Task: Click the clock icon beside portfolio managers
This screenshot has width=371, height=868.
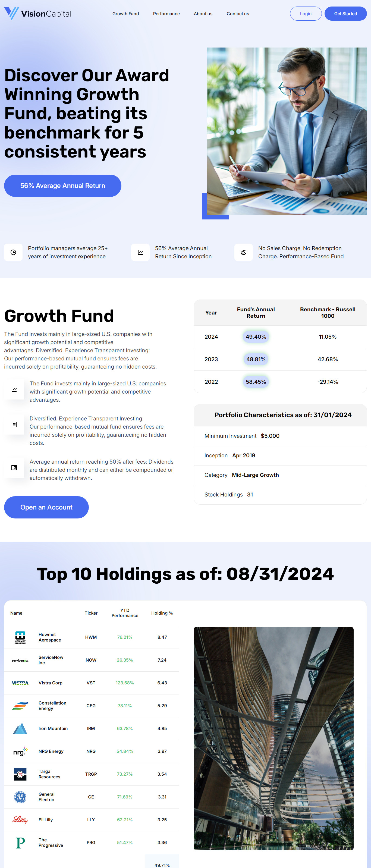Action: coord(13,252)
